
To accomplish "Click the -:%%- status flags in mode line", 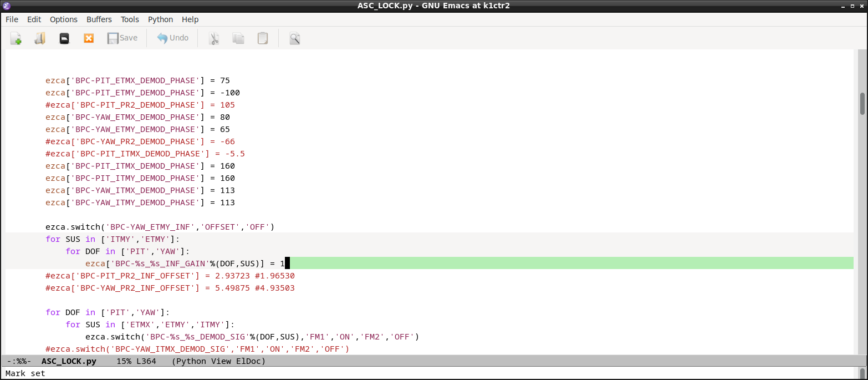I will coord(19,361).
